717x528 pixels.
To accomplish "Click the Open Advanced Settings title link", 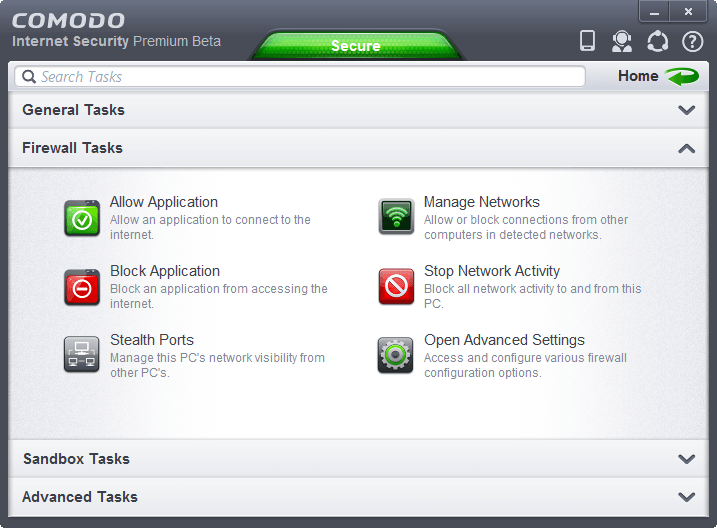I will (x=504, y=340).
